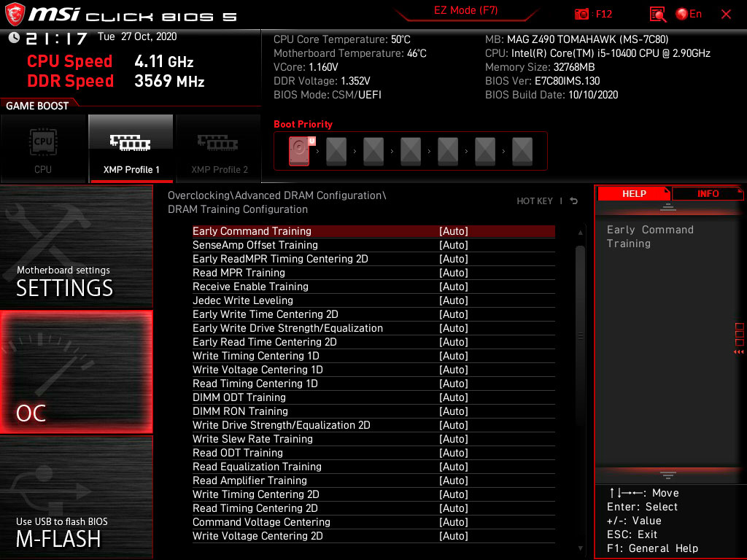
Task: Select the Command Voltage Centering row
Action: (373, 522)
